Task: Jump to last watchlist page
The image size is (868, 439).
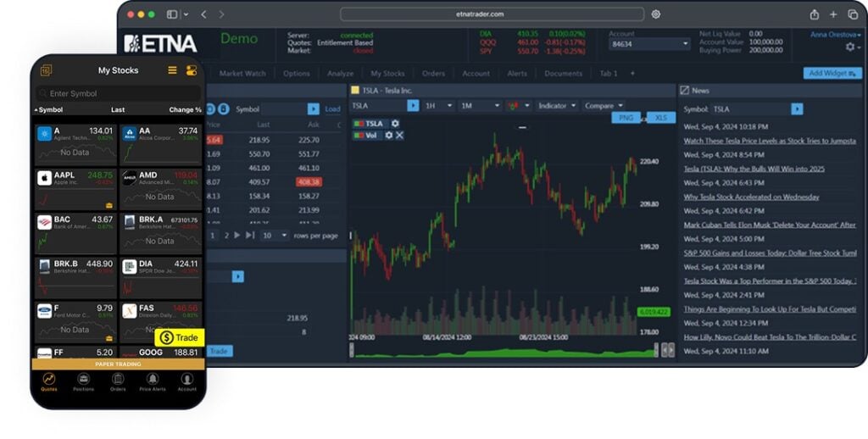Action: [250, 236]
